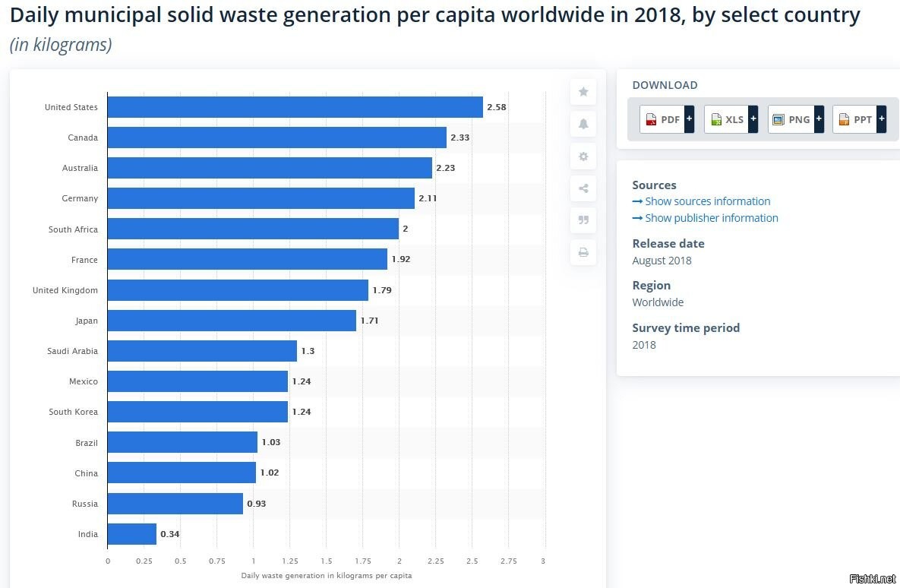900x588 pixels.
Task: Open chart settings gear icon
Action: click(x=583, y=156)
